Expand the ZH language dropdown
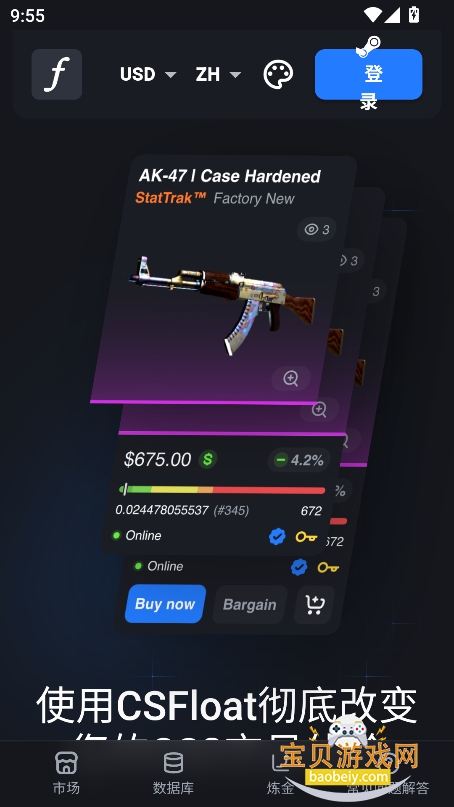The image size is (454, 807). (x=218, y=75)
